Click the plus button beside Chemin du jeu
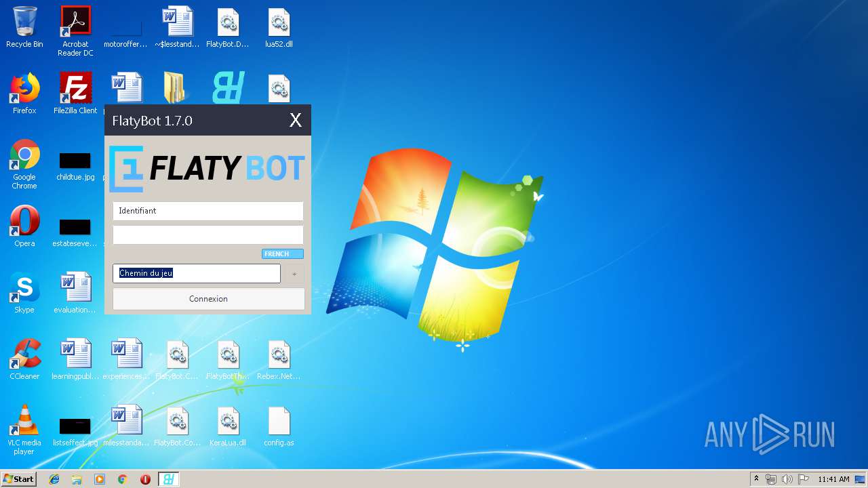 click(x=294, y=274)
